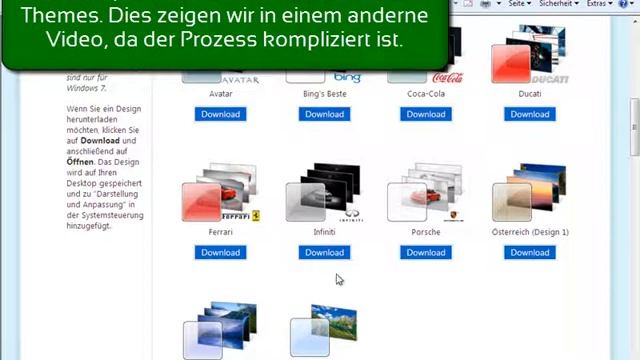Click the Bing's Beste name label

(x=325, y=93)
